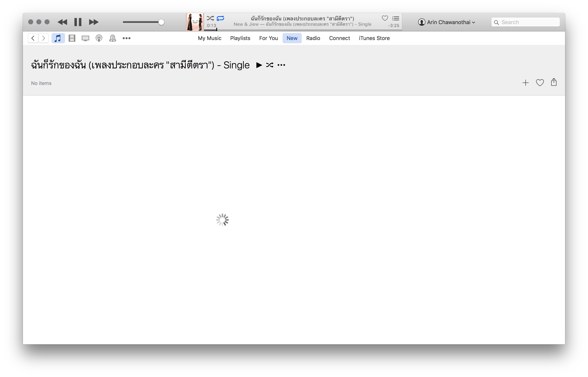This screenshot has height=377, width=588.
Task: Expand the Arin Chawanothai account menu
Action: click(446, 22)
